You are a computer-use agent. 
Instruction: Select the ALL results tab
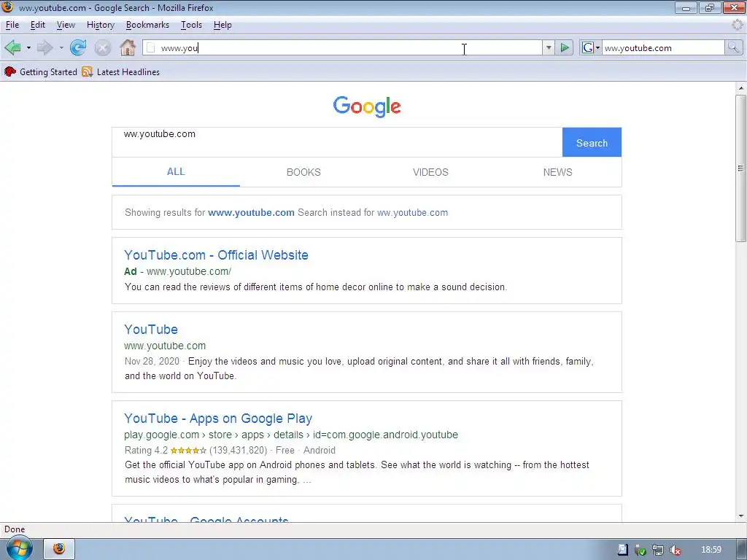tap(176, 172)
